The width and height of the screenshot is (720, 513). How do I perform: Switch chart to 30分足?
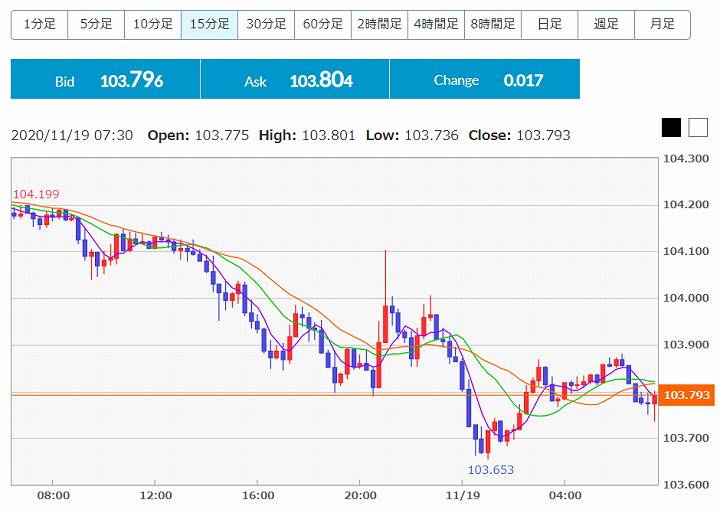point(266,24)
